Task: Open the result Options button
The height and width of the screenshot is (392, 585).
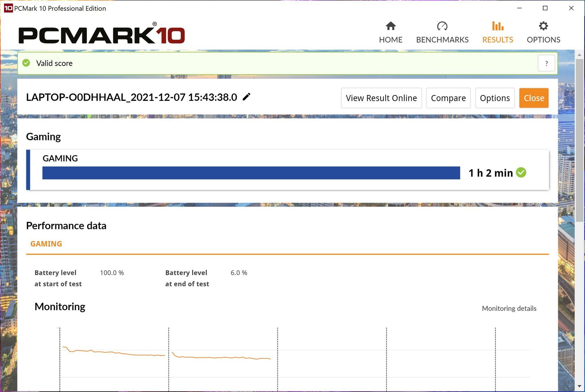Action: [x=495, y=98]
